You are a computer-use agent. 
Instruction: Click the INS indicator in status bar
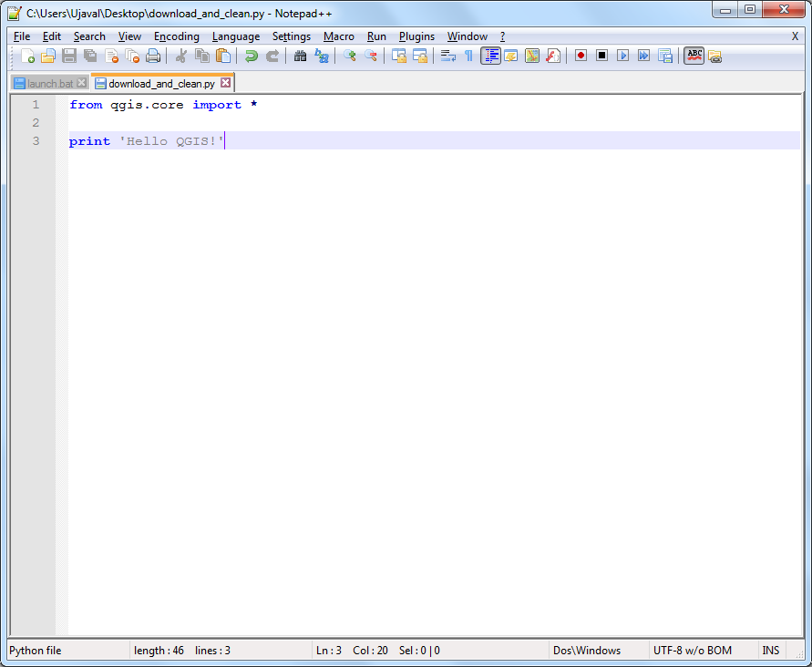click(x=770, y=651)
